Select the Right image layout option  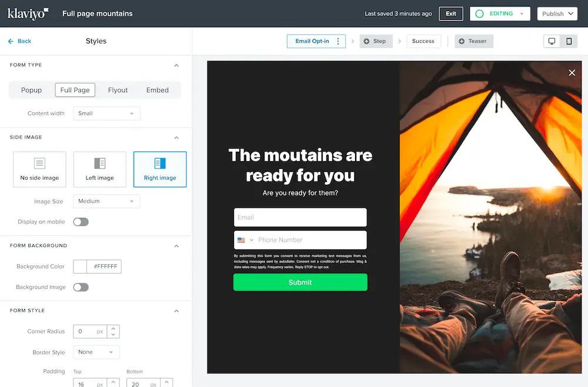click(160, 169)
